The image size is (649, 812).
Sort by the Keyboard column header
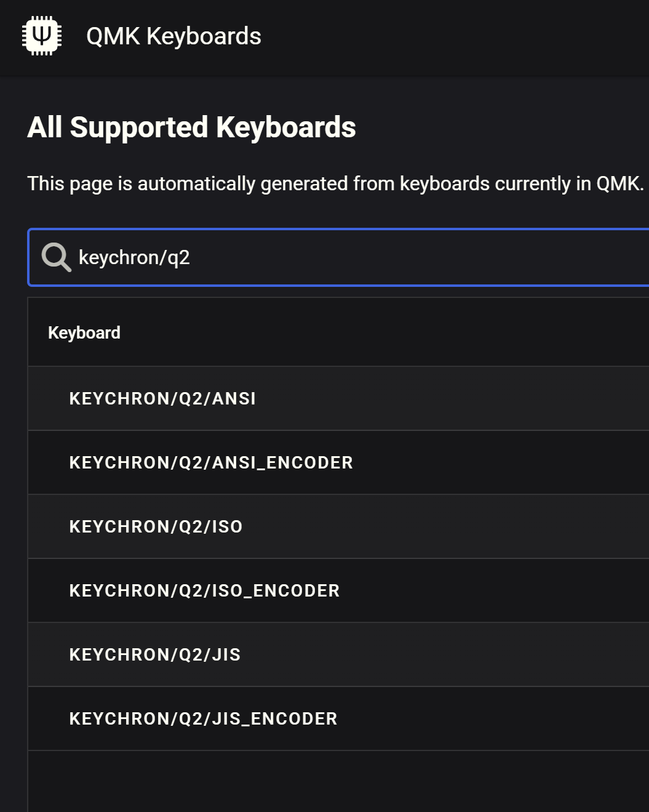tap(84, 333)
